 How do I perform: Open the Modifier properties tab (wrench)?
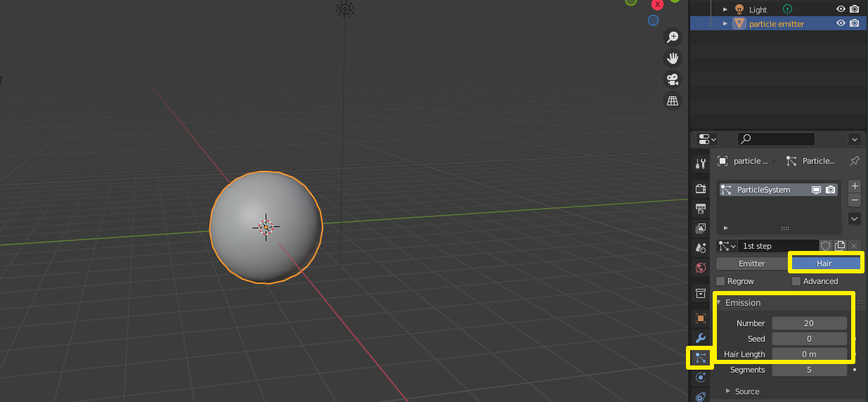pos(700,337)
